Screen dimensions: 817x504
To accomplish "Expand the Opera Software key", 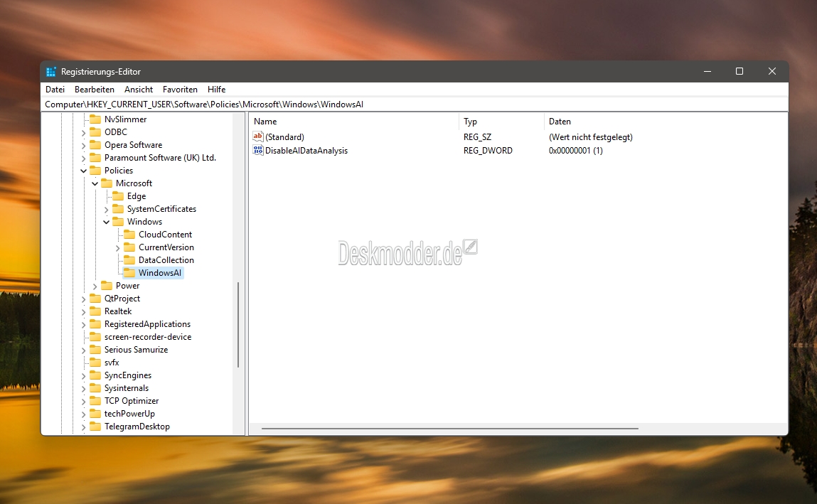I will pyautogui.click(x=83, y=145).
